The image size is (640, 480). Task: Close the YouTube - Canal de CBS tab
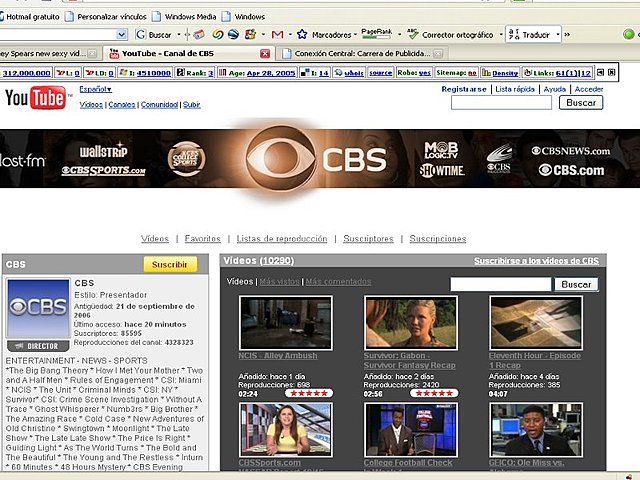click(x=265, y=53)
